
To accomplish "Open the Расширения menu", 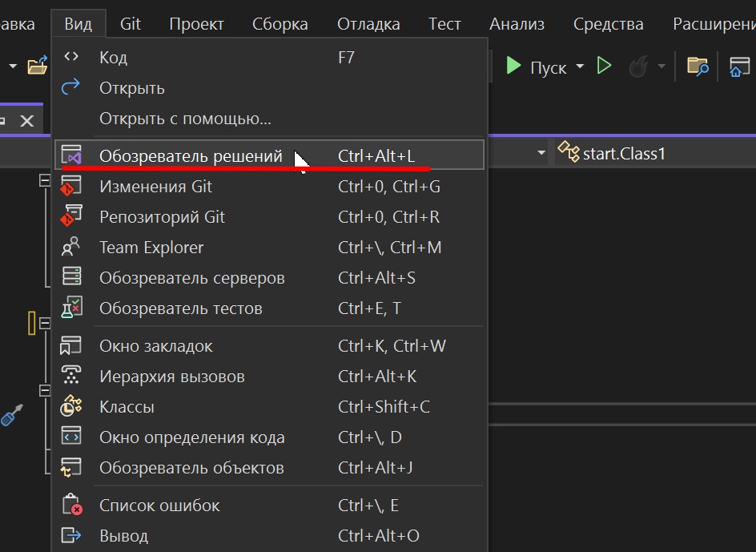I will (x=714, y=24).
